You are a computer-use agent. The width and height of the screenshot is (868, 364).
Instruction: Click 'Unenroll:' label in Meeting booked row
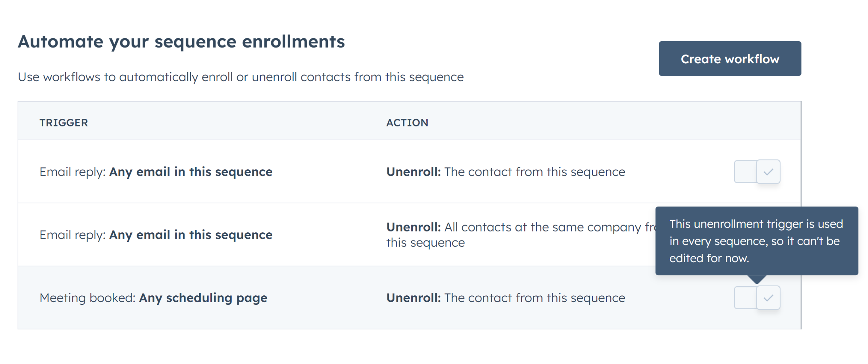pyautogui.click(x=413, y=298)
